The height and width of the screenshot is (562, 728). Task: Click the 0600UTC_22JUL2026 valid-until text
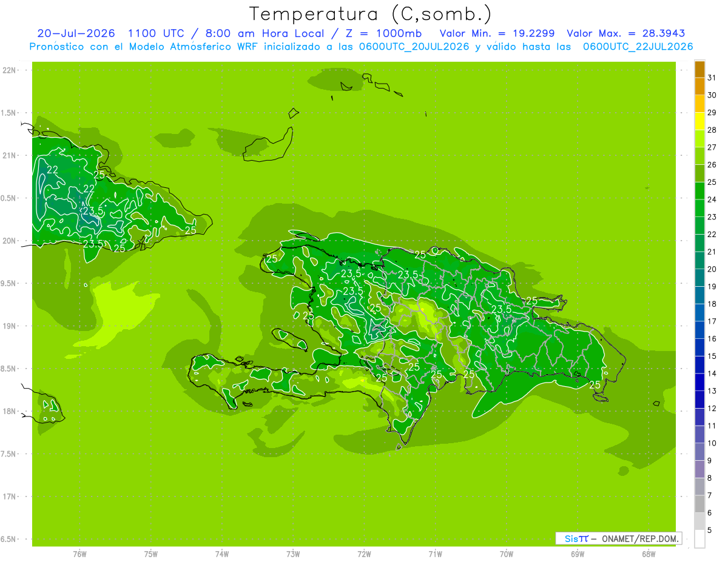click(x=638, y=47)
